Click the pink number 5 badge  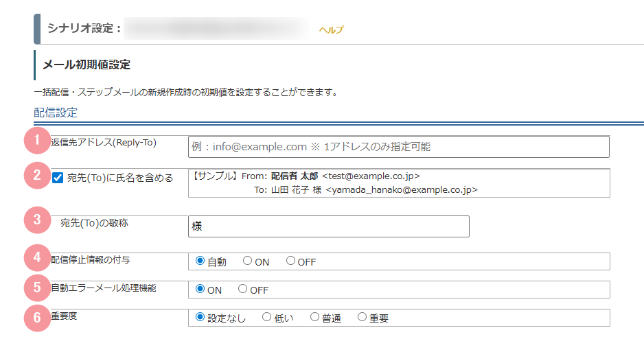37,288
